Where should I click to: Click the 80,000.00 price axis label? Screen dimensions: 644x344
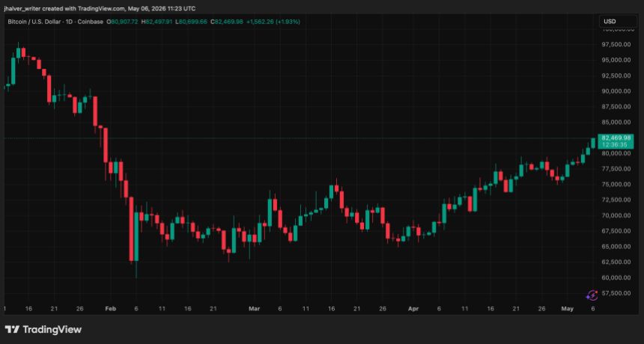pyautogui.click(x=616, y=153)
